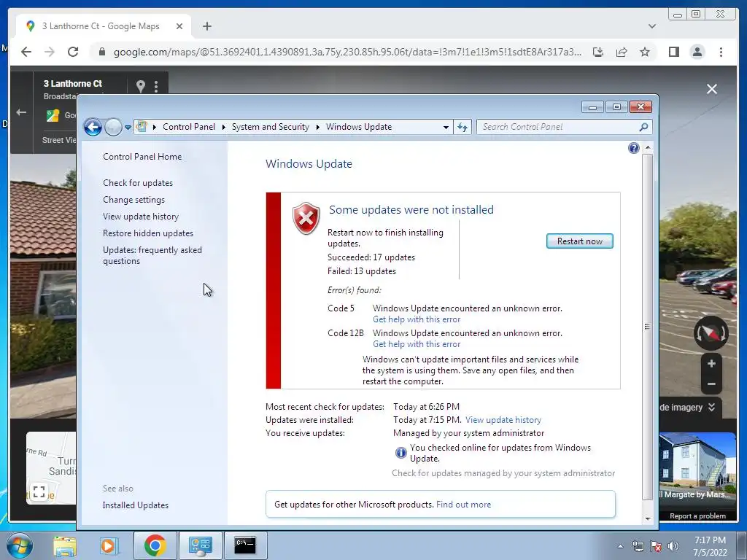Image resolution: width=747 pixels, height=560 pixels.
Task: Get help with the Code 12B error
Action: (x=417, y=344)
